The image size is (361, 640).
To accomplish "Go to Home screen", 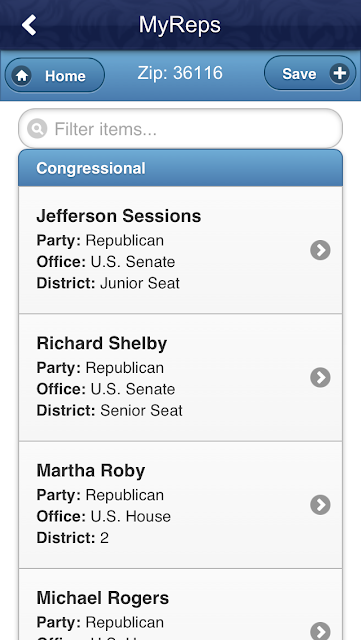I will [55, 75].
